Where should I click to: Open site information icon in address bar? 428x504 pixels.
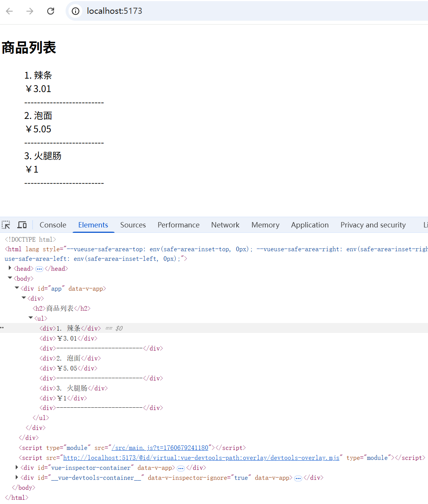click(x=76, y=11)
